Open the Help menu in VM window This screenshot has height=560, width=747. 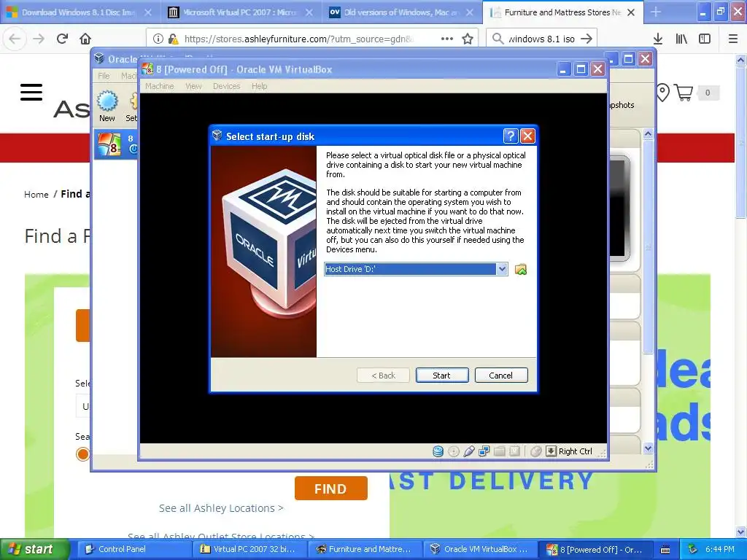259,86
